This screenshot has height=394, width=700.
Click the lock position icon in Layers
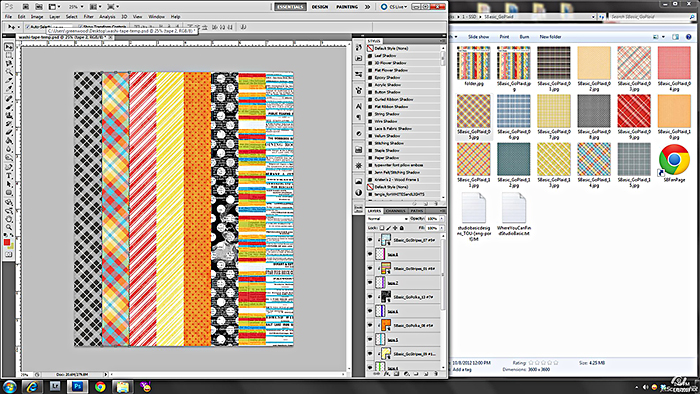pyautogui.click(x=395, y=228)
